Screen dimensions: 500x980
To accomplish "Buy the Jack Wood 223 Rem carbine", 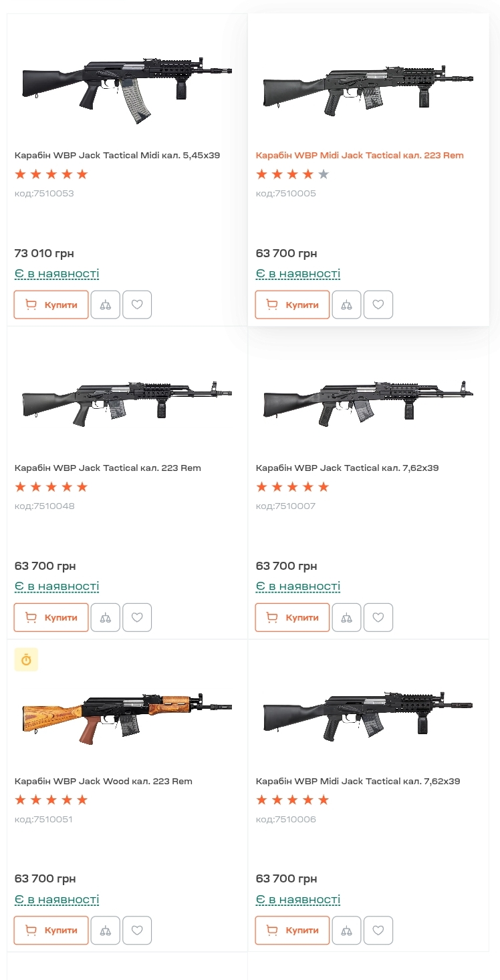I will (51, 930).
